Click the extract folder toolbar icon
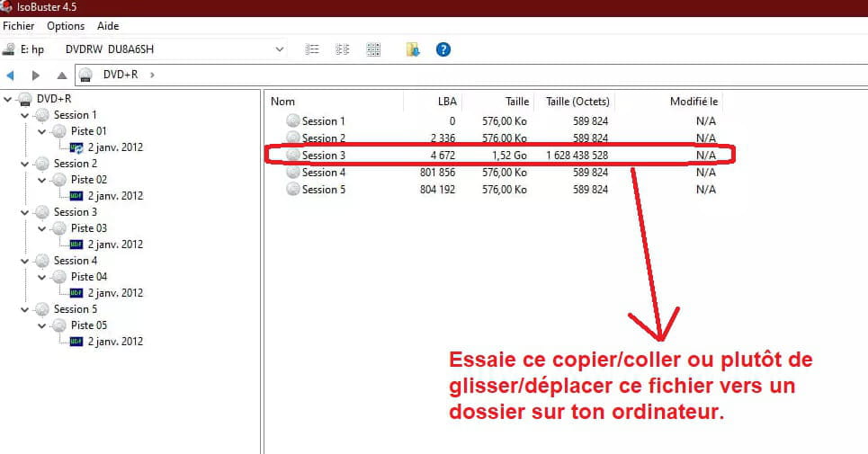868x454 pixels. tap(413, 49)
